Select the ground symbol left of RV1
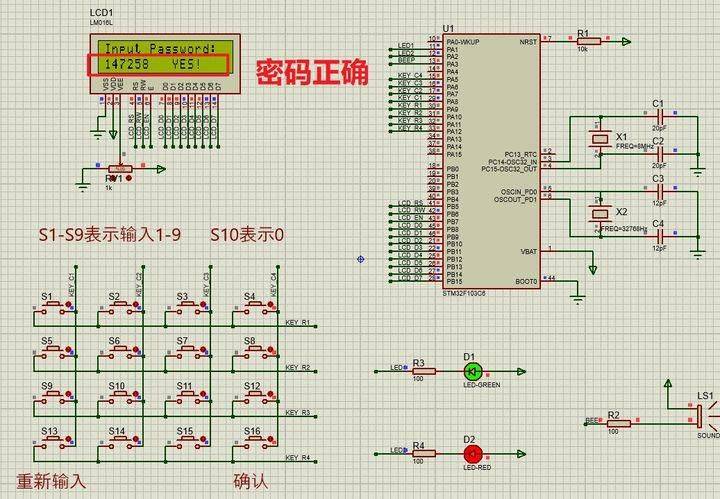This screenshot has height=499, width=720. [83, 187]
